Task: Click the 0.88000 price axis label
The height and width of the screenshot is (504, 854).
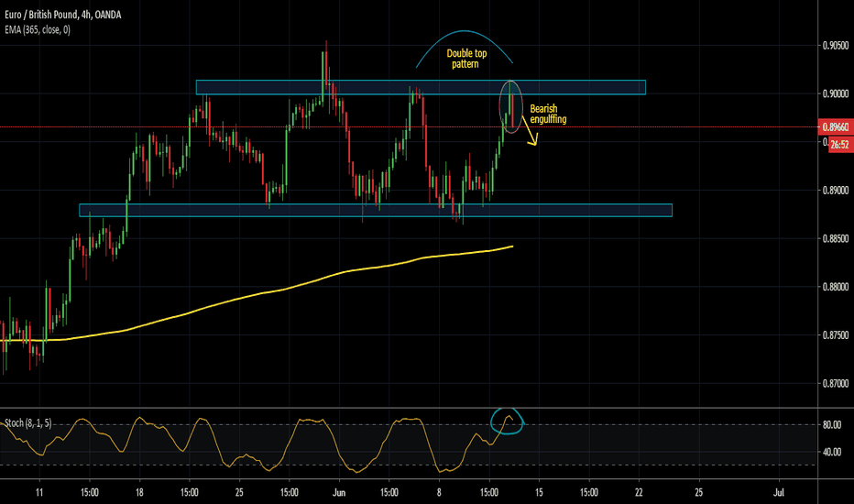Action: click(x=836, y=287)
